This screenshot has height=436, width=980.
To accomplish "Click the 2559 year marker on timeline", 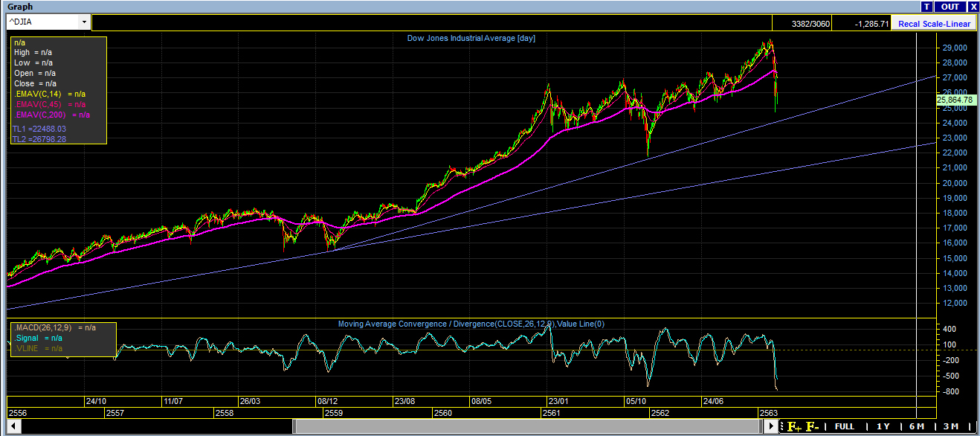I will [334, 412].
